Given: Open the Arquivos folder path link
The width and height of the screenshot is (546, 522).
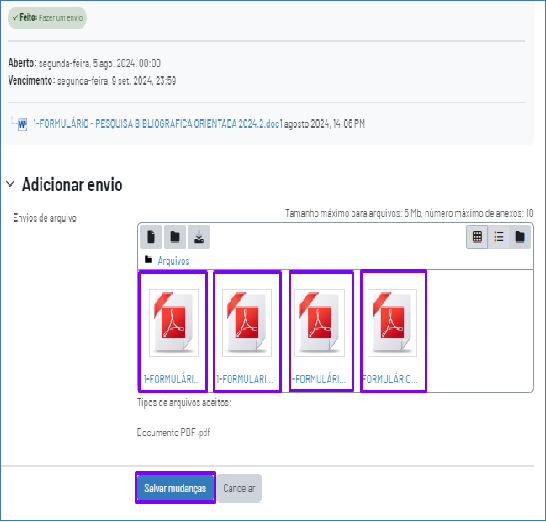Looking at the screenshot, I should click(x=173, y=261).
